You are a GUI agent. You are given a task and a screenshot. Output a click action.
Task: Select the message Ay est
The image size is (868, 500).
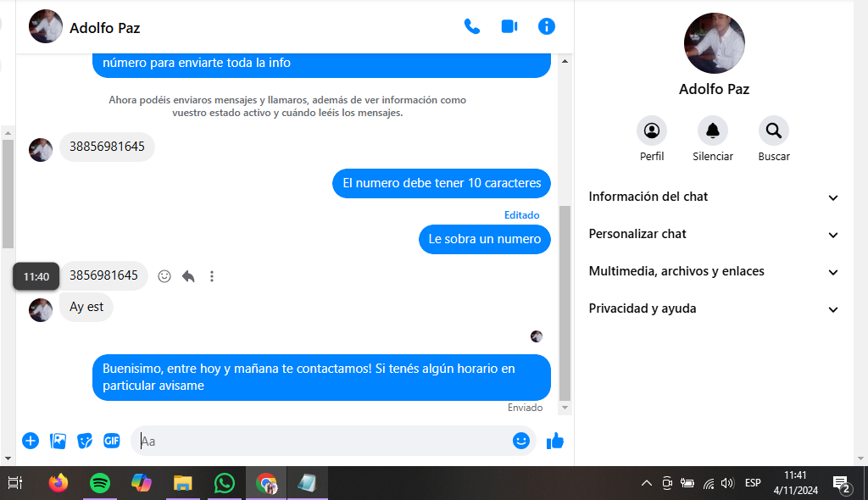[86, 307]
